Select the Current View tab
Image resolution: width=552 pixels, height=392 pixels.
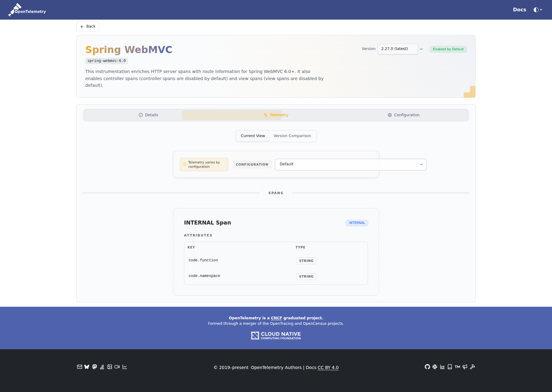tap(253, 136)
